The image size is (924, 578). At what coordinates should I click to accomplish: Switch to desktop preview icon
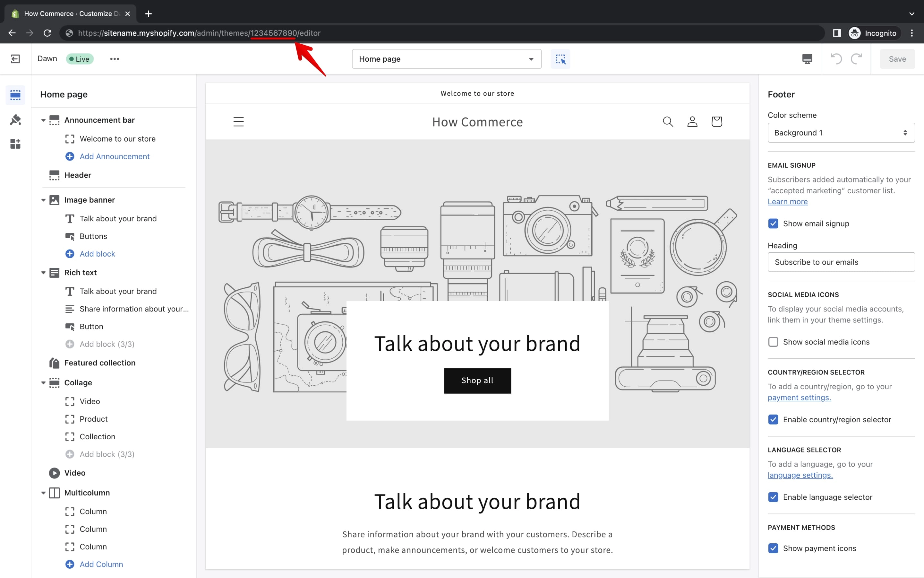[807, 59]
